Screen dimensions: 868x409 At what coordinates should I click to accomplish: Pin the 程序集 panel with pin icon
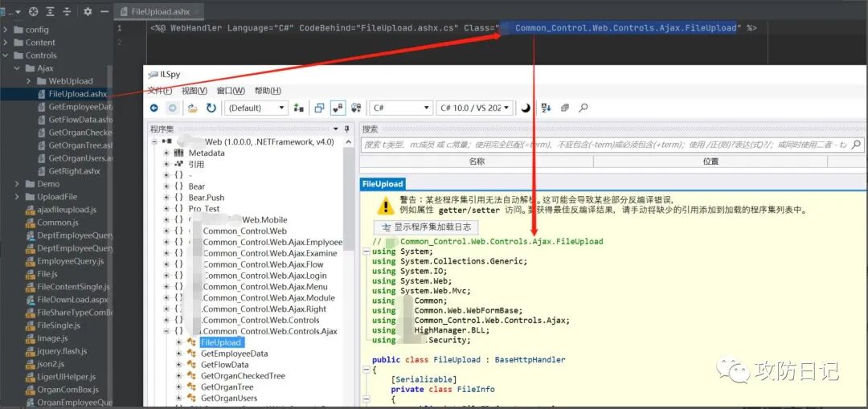pos(347,129)
